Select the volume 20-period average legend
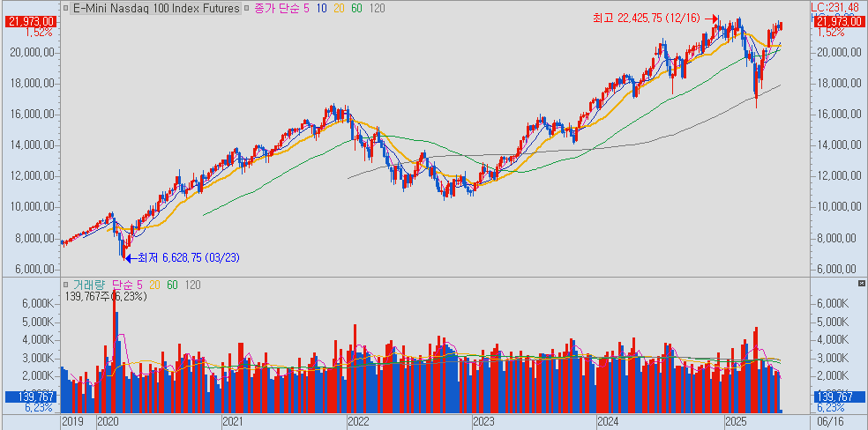The image size is (868, 430). click(x=155, y=285)
